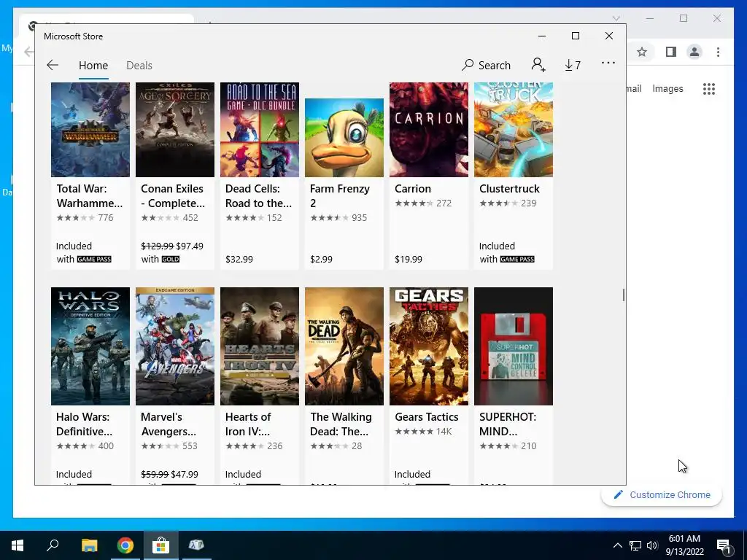Select The Walking Dead: The... title
This screenshot has width=747, height=560.
point(341,424)
